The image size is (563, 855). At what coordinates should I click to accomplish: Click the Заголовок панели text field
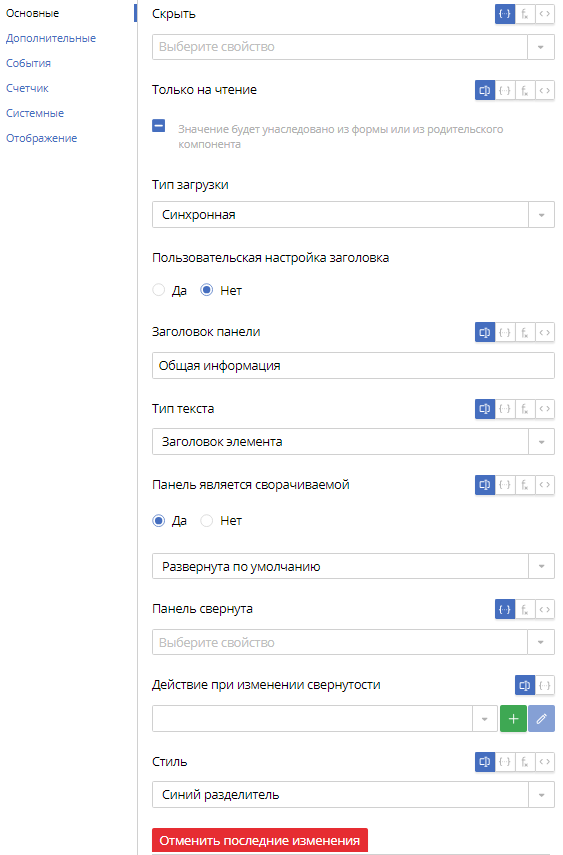coord(353,365)
